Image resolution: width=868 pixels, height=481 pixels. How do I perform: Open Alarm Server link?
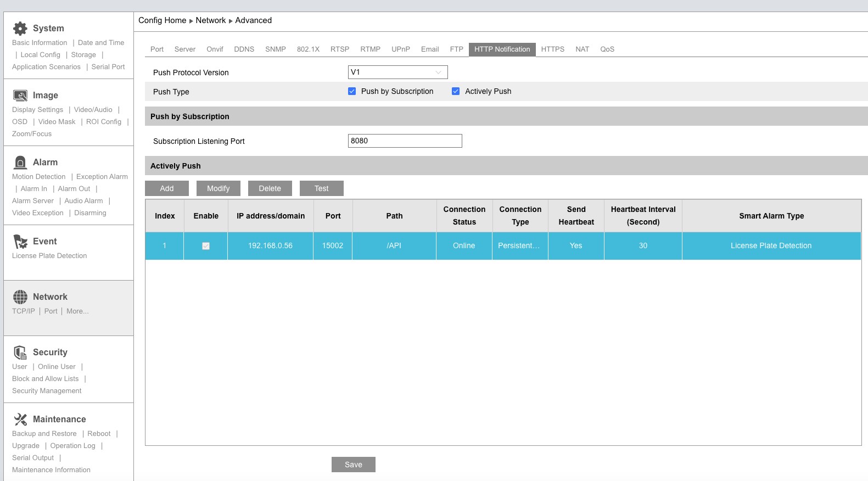tap(33, 200)
